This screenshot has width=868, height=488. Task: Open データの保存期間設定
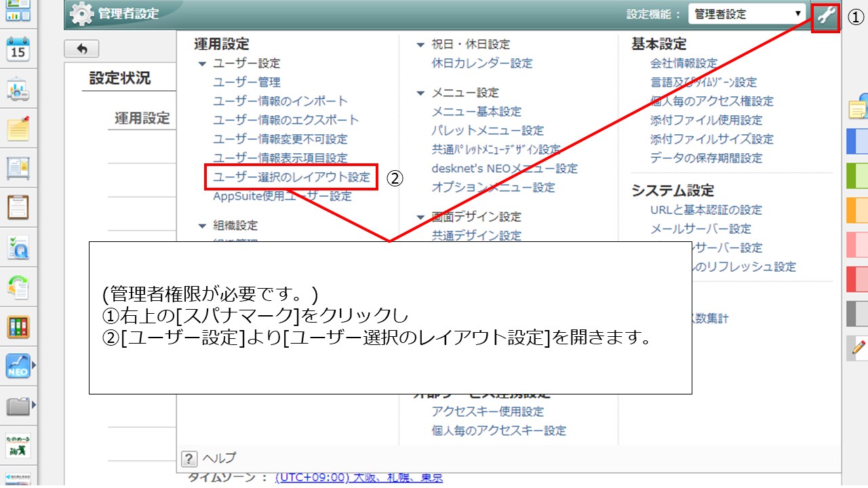(707, 158)
